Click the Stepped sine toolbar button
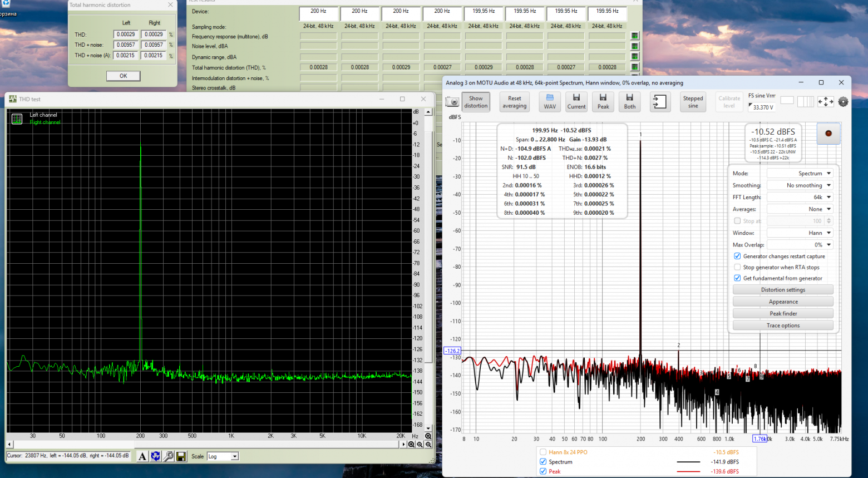The image size is (868, 478). (x=693, y=102)
